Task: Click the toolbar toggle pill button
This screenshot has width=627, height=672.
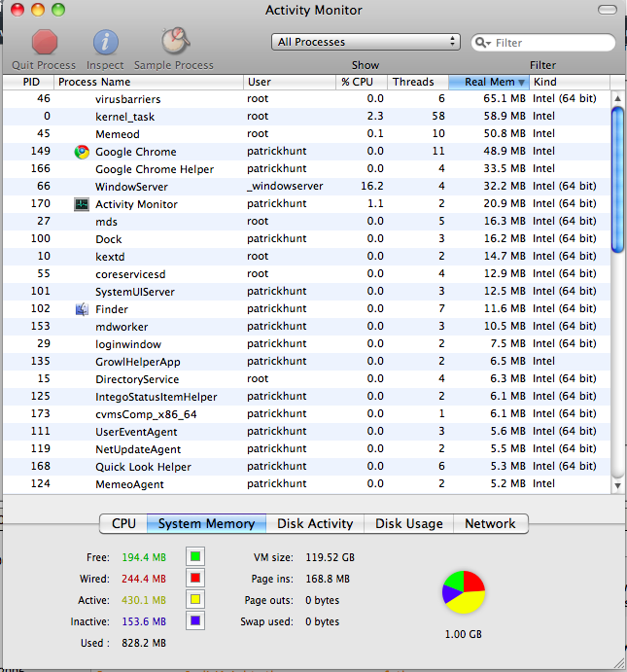Action: coord(607,10)
